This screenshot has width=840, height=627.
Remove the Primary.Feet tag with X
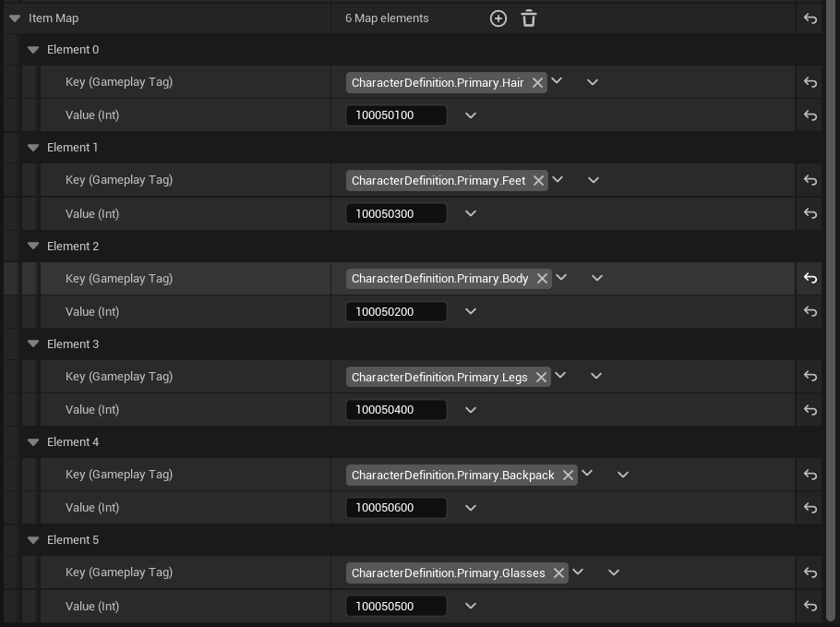[538, 181]
